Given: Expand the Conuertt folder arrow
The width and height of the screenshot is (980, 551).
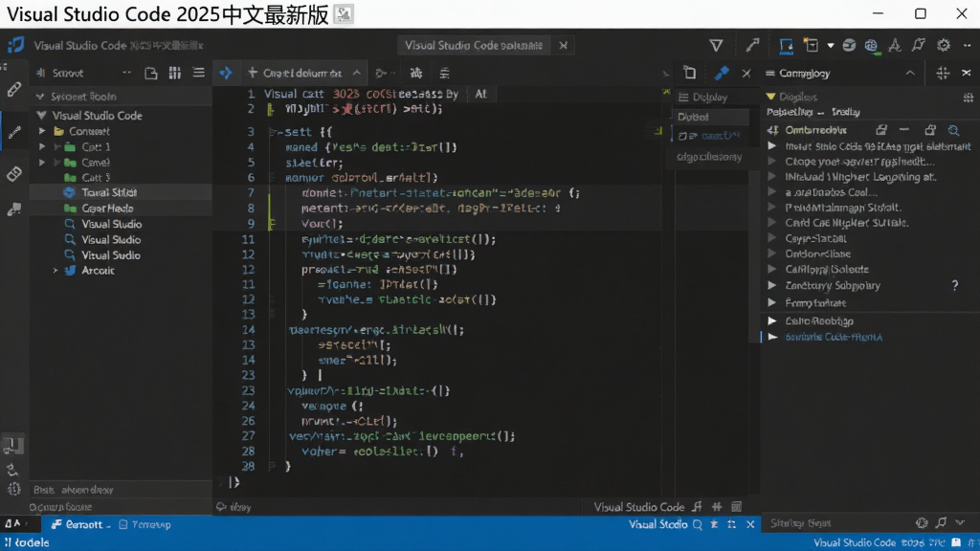Looking at the screenshot, I should (x=42, y=131).
